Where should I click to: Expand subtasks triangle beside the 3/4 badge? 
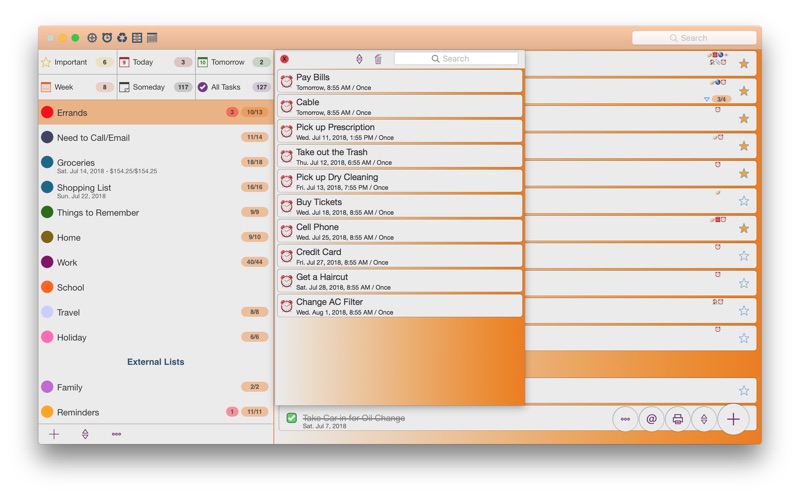(x=707, y=99)
